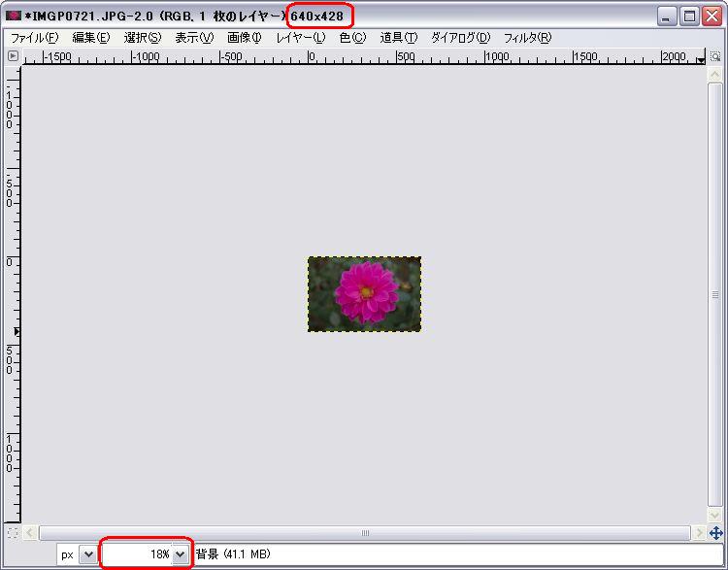Close the IMGP0721.JPG window
Screen dimensions: 728x570
[x=711, y=17]
